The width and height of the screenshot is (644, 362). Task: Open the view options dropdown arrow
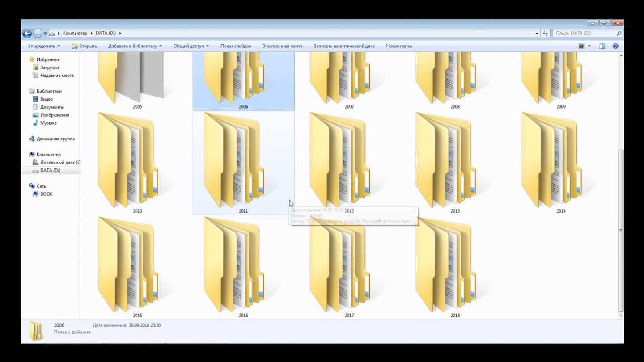[589, 46]
